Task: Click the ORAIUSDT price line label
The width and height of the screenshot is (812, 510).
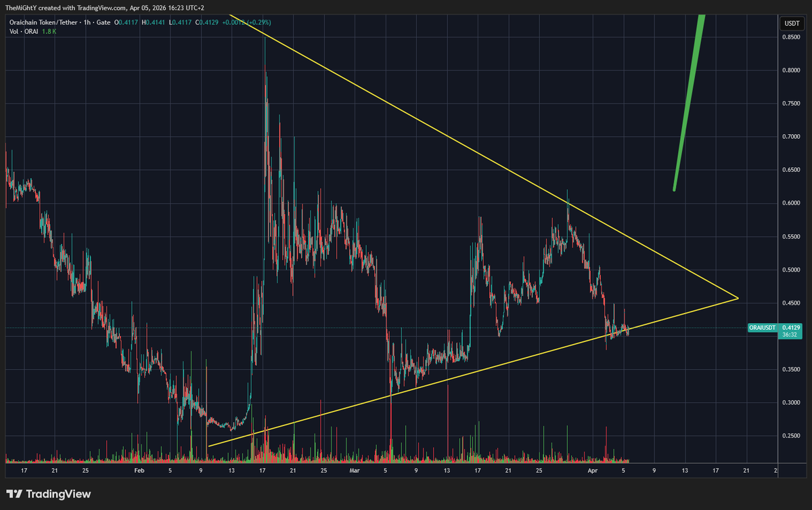Action: pos(762,328)
